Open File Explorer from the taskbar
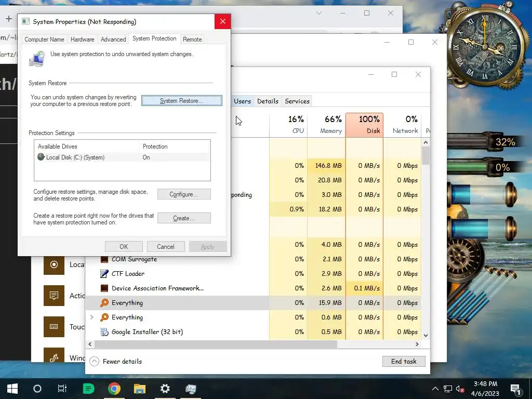532x399 pixels. click(x=139, y=389)
